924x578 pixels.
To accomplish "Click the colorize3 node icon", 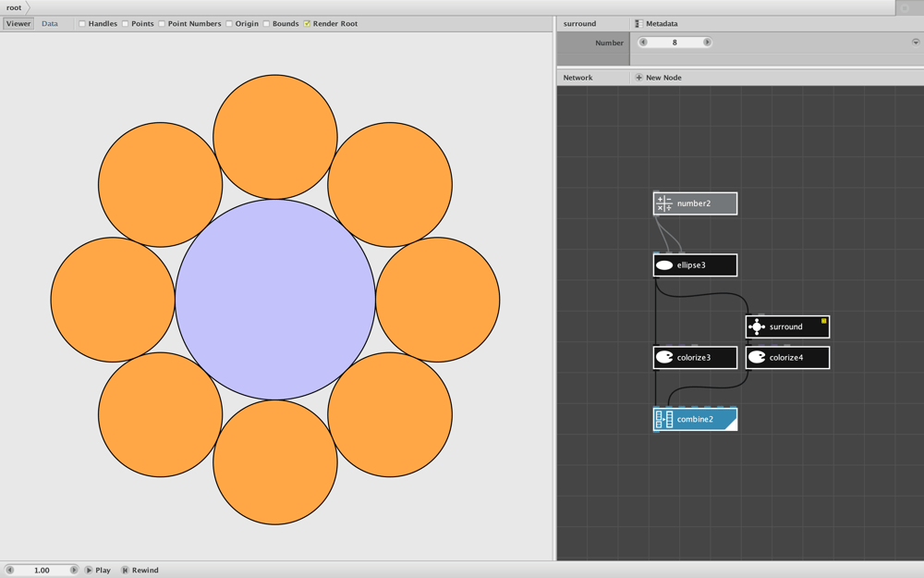I will pyautogui.click(x=664, y=357).
